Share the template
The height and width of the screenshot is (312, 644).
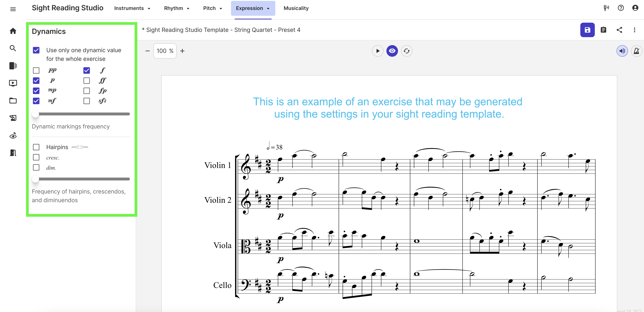pos(619,30)
